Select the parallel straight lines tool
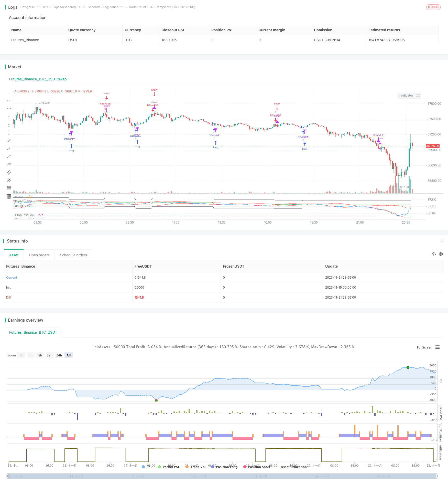Image resolution: width=448 pixels, height=486 pixels. click(9, 180)
